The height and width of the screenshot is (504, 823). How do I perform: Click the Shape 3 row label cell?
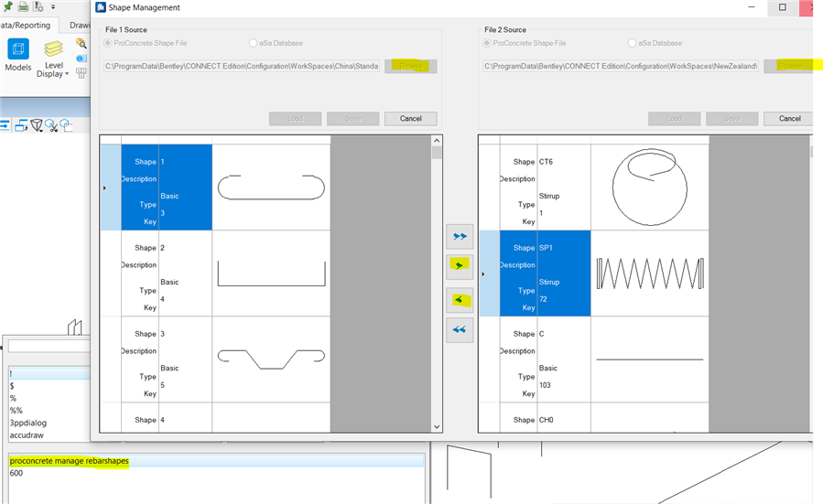point(140,359)
